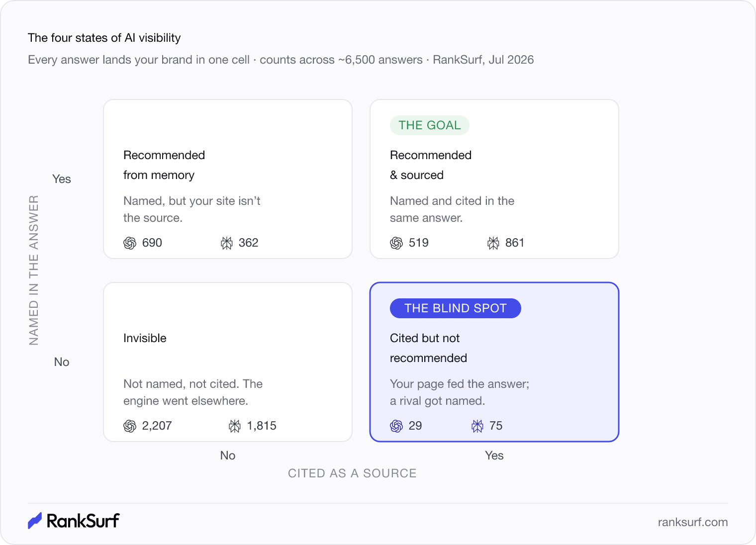Viewport: 756px width, 545px height.
Task: Click the RankSurf logo in the footer
Action: pos(74,521)
